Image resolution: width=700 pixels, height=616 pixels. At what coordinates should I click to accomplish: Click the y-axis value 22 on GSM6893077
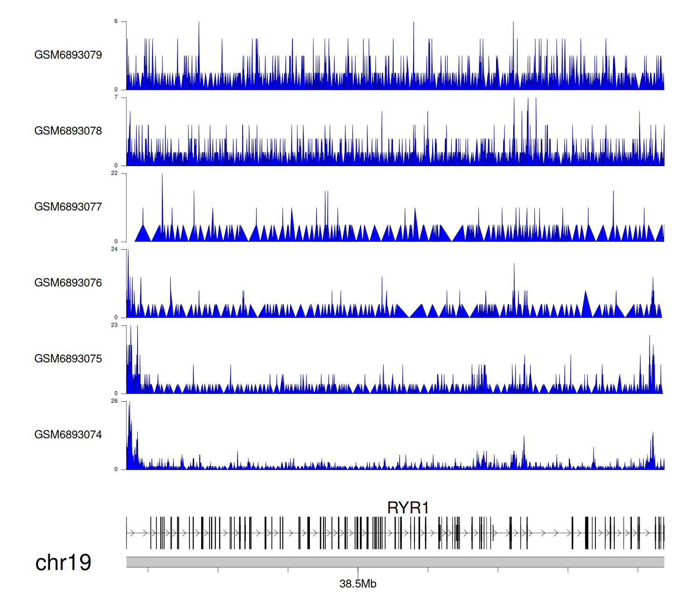coord(114,173)
